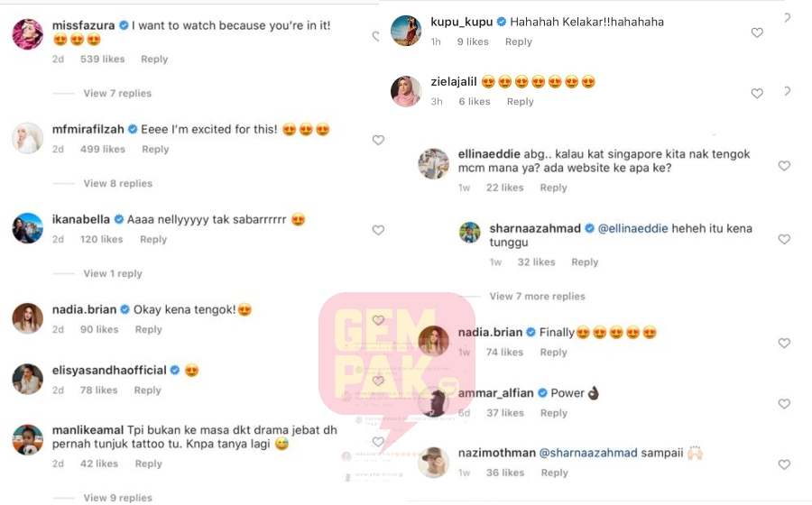812x505 pixels.
Task: Expand View 9 replies under manlikeamal
Action: pyautogui.click(x=118, y=497)
